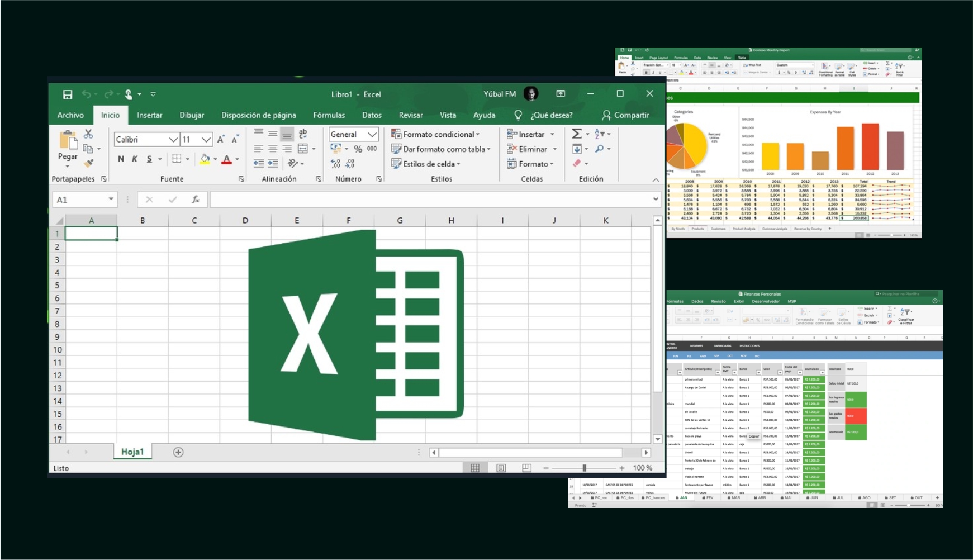This screenshot has height=560, width=973.
Task: Toggle bottom vertical alignment
Action: click(287, 134)
